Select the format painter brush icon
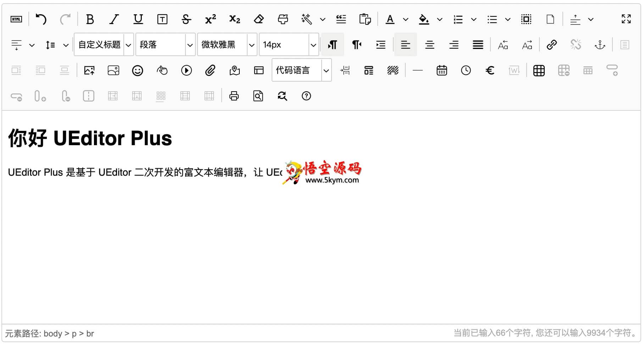644x345 pixels. 283,19
